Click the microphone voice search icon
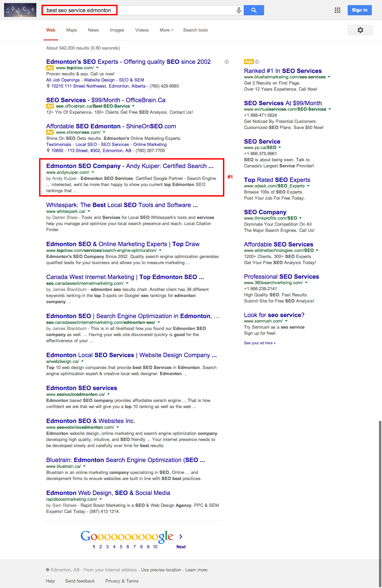 click(x=239, y=11)
